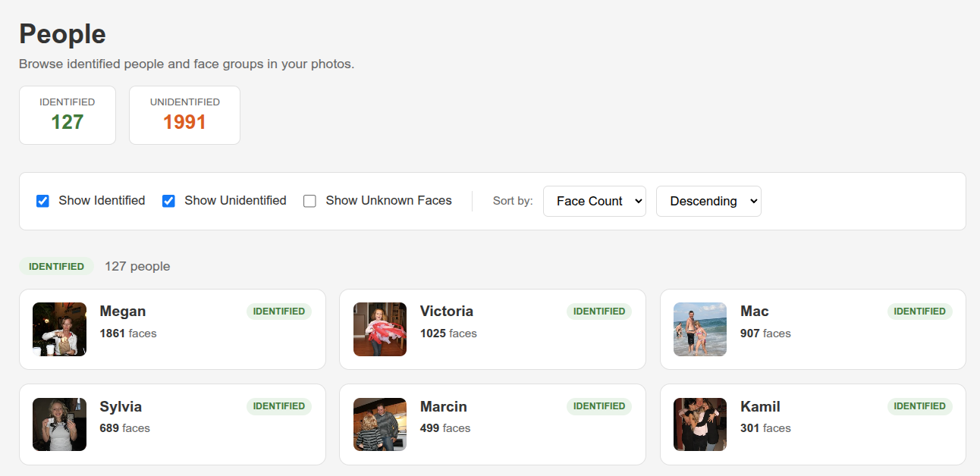This screenshot has height=476, width=980.
Task: Uncheck the Show Identified checkbox
Action: click(x=43, y=201)
